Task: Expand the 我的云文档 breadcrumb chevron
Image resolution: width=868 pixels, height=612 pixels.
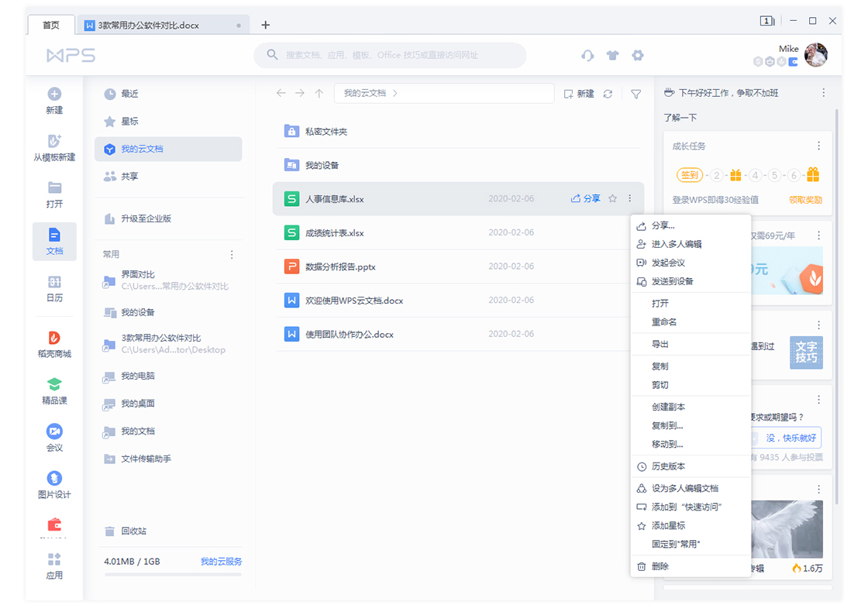Action: coord(394,93)
